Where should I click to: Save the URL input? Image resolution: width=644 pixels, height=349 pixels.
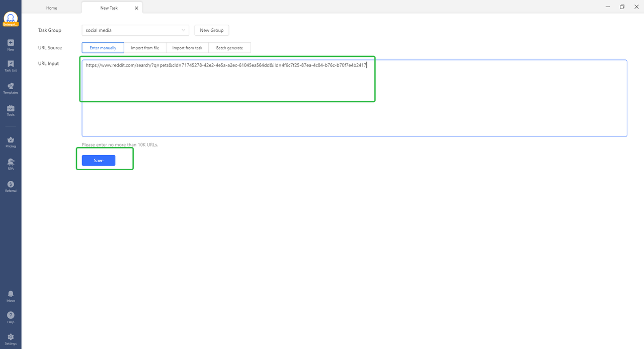(98, 160)
